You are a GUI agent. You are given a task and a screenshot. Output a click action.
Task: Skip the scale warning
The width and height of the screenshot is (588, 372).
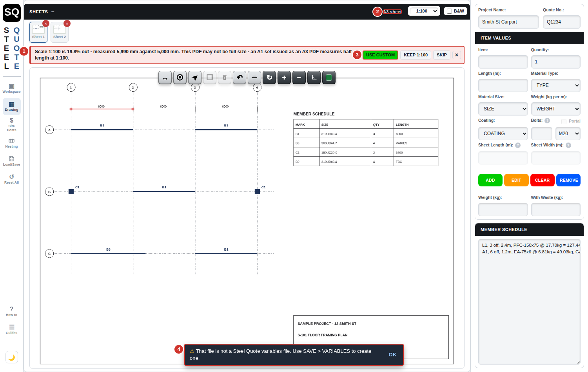tap(442, 55)
